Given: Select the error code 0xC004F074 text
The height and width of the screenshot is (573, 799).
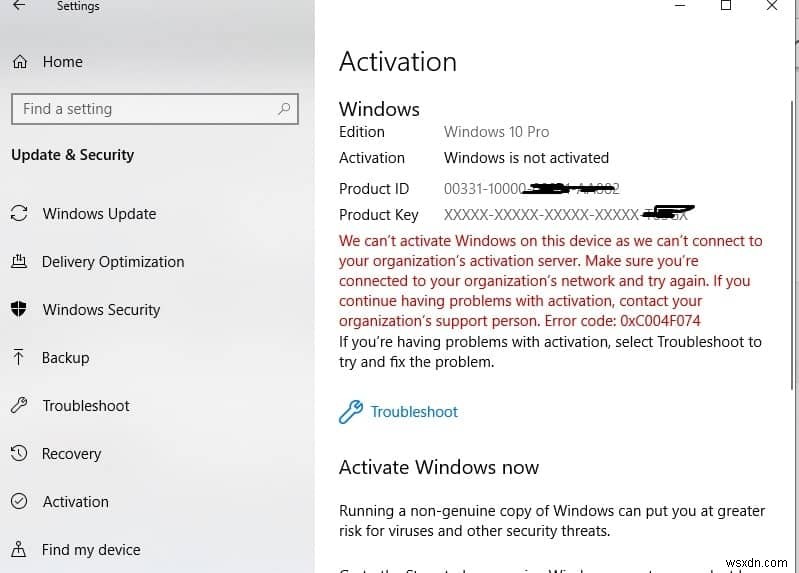Looking at the screenshot, I should tap(660, 321).
